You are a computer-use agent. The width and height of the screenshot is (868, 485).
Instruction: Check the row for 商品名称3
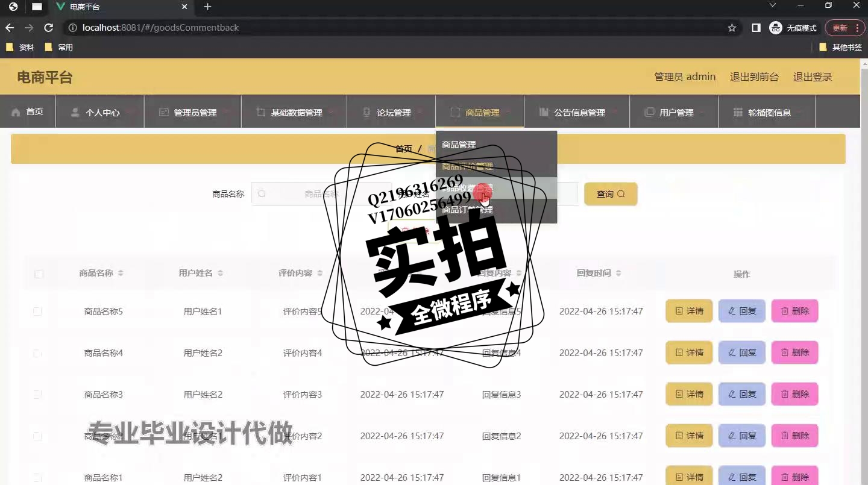(x=37, y=395)
